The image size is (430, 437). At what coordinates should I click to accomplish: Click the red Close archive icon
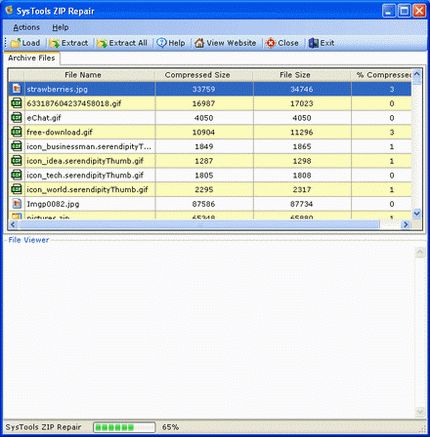click(x=271, y=43)
